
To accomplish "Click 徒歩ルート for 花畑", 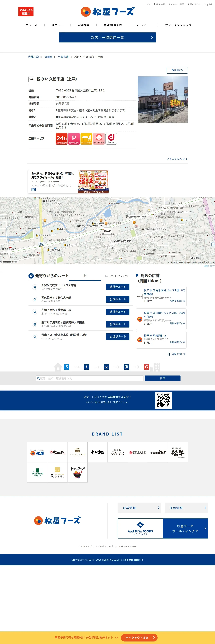I will click(118, 312).
